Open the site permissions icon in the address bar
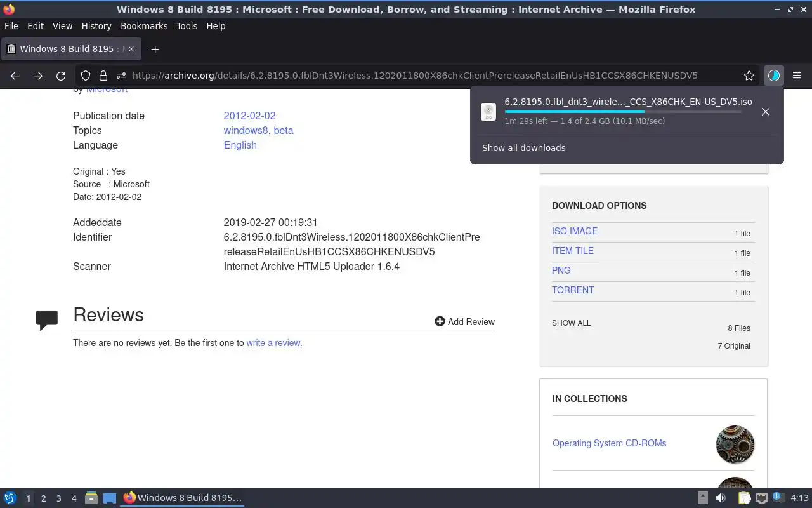The image size is (812, 508). tap(121, 76)
